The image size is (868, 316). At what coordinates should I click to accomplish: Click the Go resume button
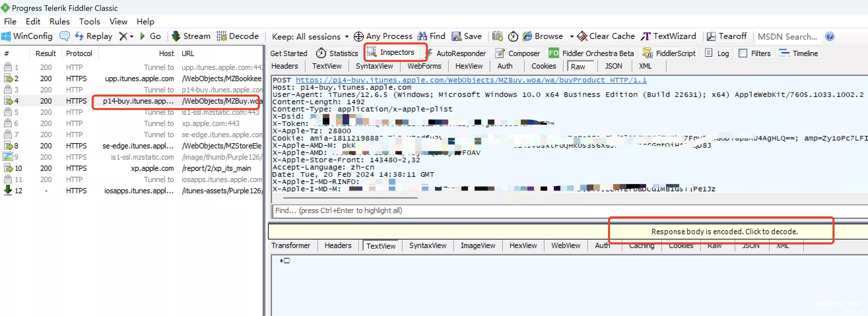[150, 36]
